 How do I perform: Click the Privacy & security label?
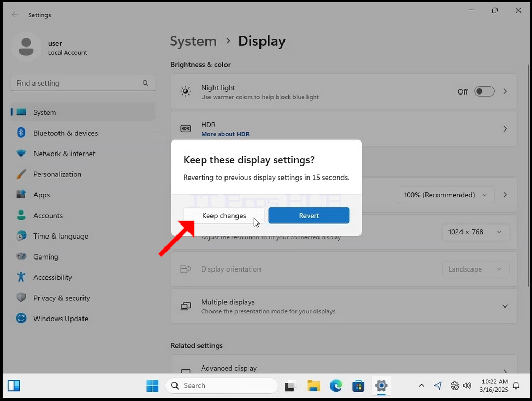click(x=62, y=298)
